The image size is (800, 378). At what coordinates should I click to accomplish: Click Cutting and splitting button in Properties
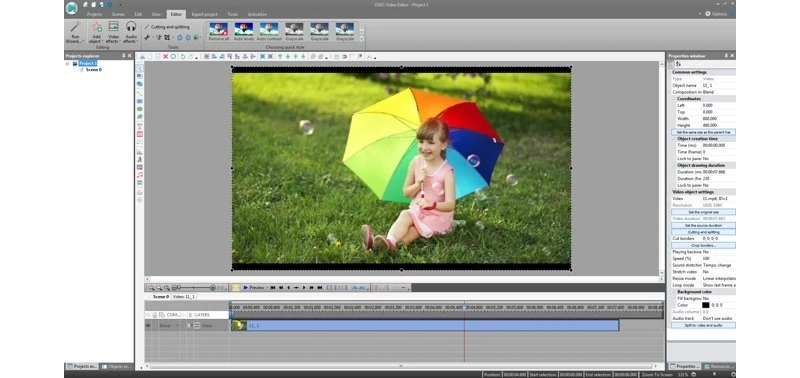[703, 232]
